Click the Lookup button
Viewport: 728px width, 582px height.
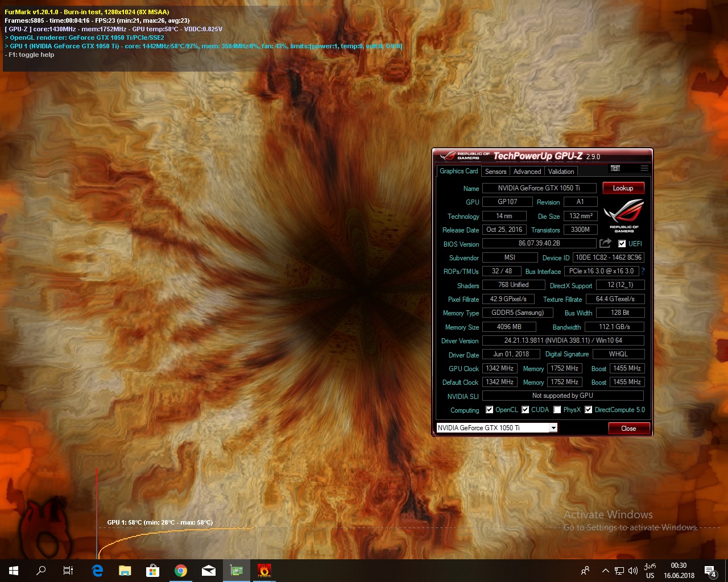(x=623, y=188)
